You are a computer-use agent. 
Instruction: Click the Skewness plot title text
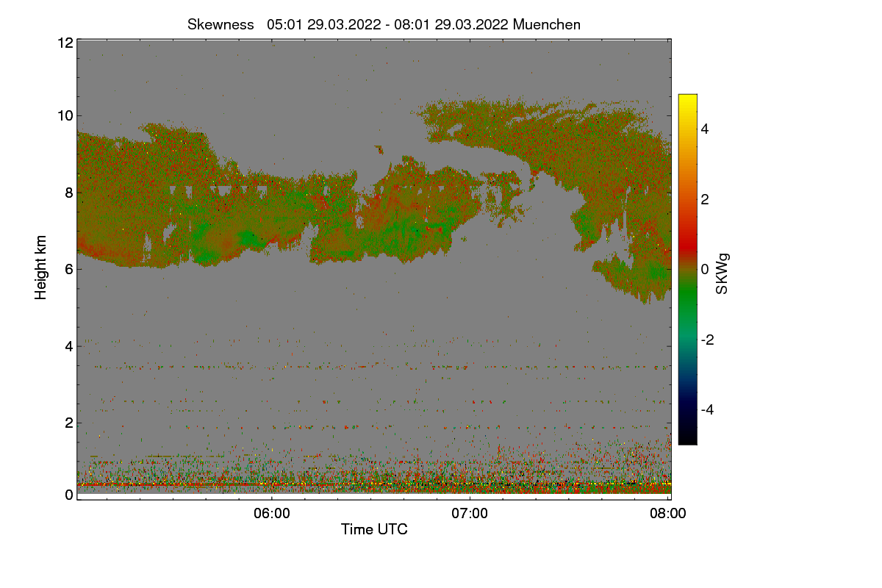click(384, 24)
